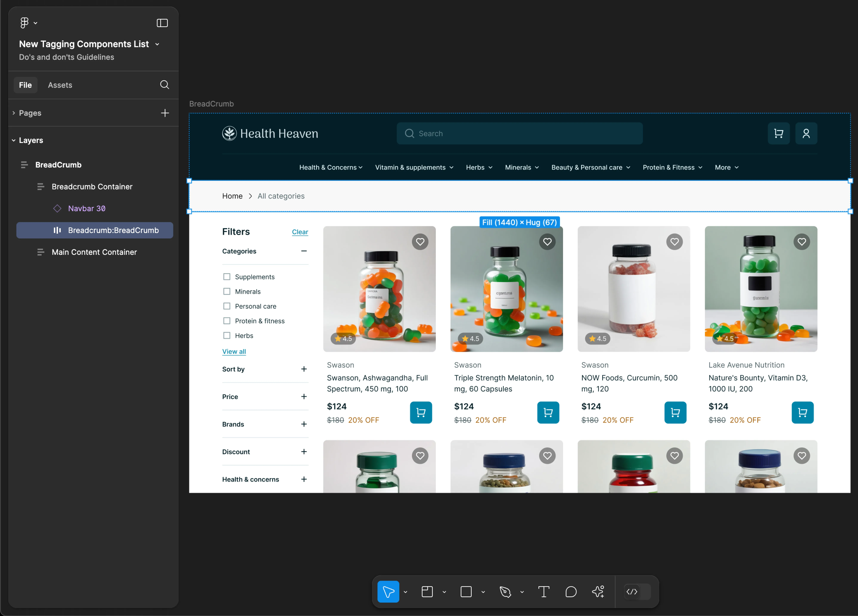This screenshot has height=616, width=858.
Task: Favorite the NOW Foods Curcumin heart
Action: 674,242
